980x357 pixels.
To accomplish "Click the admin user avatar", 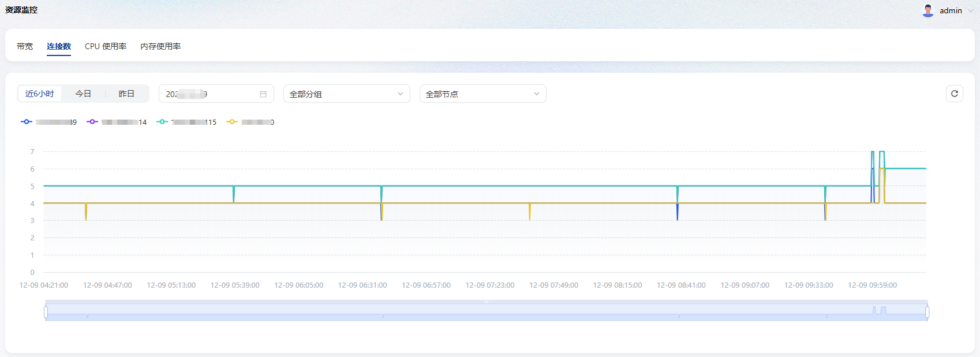I will [x=928, y=10].
